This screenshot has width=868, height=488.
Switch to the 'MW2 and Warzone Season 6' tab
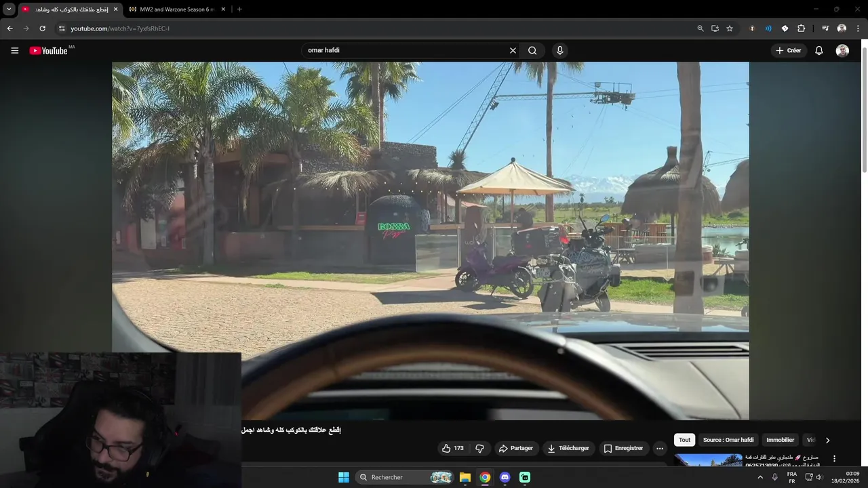click(x=176, y=9)
